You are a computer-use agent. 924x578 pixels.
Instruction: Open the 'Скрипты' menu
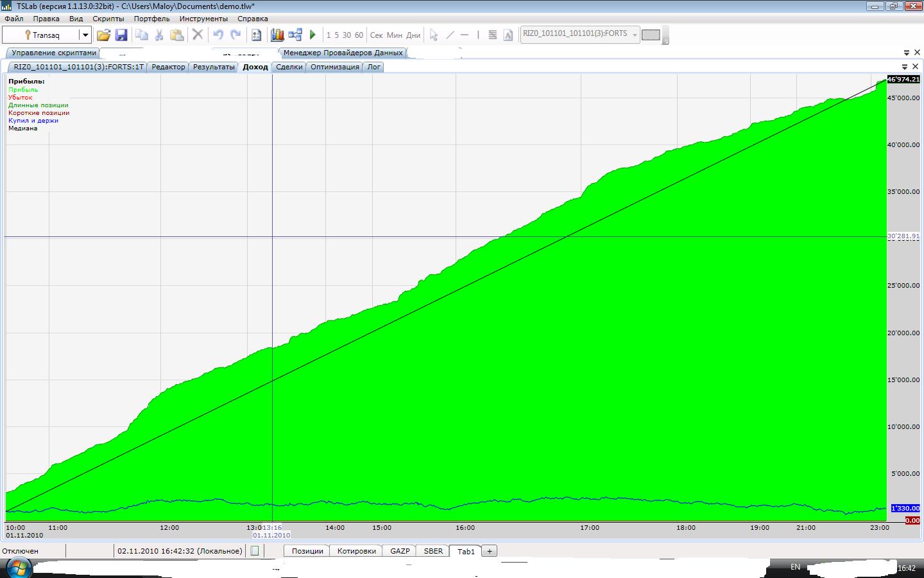click(108, 19)
